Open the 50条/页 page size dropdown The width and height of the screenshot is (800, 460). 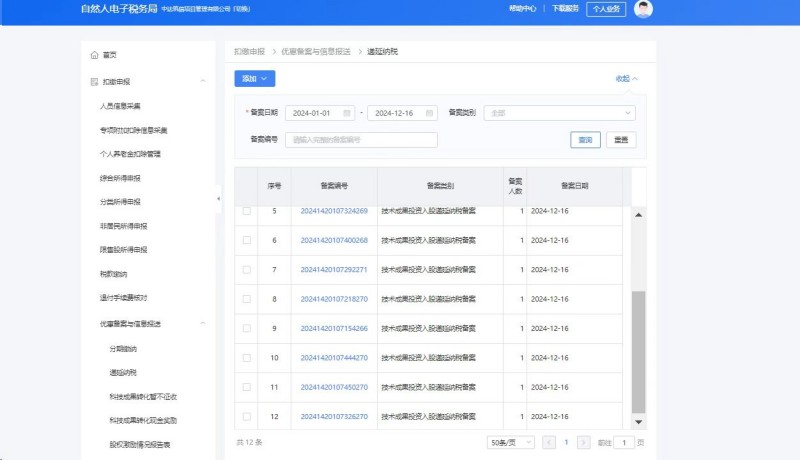(510, 442)
